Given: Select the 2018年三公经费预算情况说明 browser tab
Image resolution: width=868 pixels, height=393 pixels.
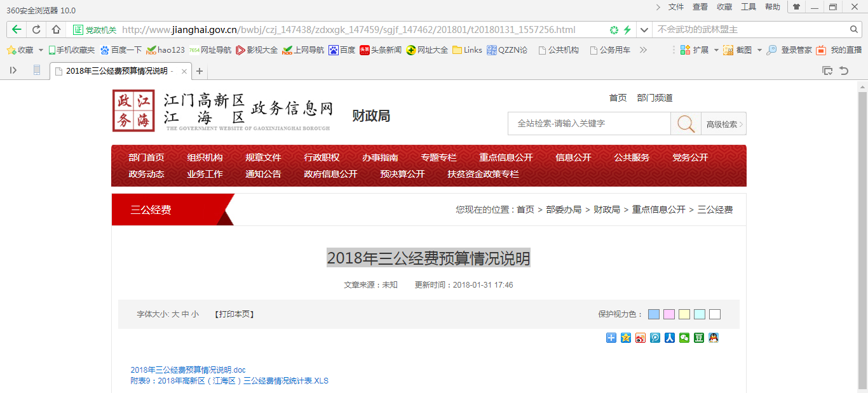Looking at the screenshot, I should point(120,71).
